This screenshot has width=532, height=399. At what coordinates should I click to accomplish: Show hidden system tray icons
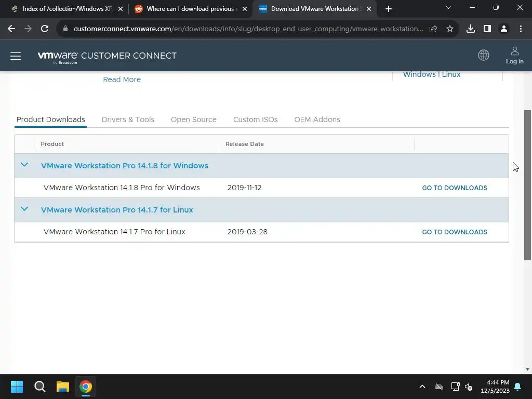[422, 387]
